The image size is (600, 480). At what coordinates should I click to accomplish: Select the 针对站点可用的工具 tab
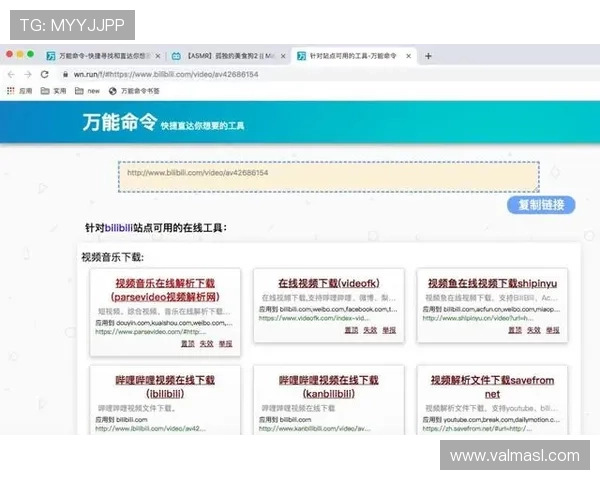pos(352,56)
